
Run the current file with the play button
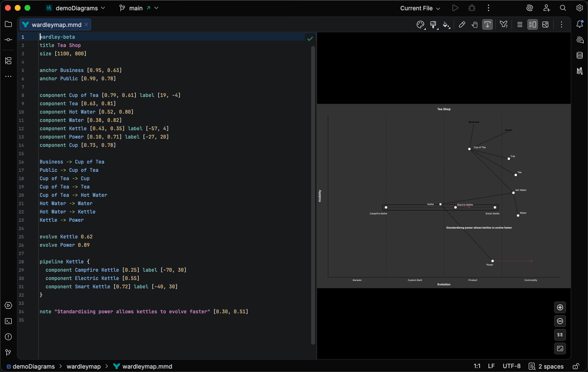(454, 8)
